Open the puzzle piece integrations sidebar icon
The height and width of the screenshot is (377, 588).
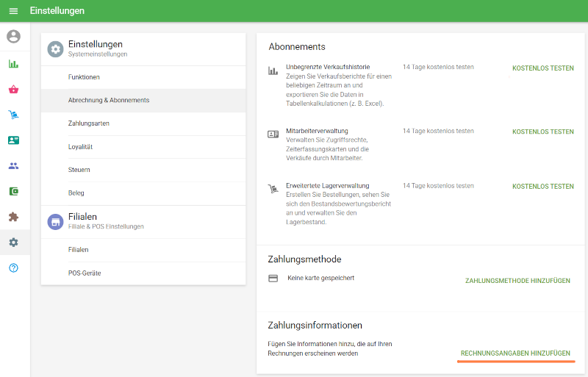(13, 217)
